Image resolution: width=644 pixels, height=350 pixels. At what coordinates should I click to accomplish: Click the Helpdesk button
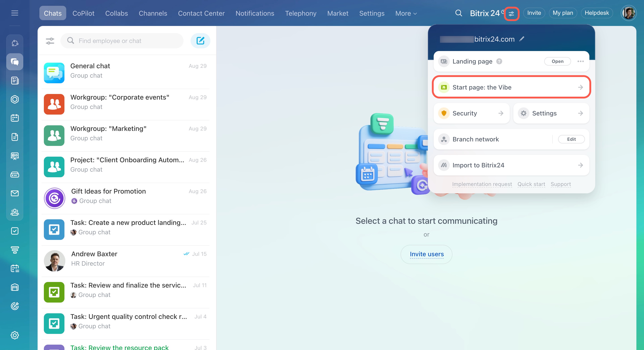click(597, 13)
